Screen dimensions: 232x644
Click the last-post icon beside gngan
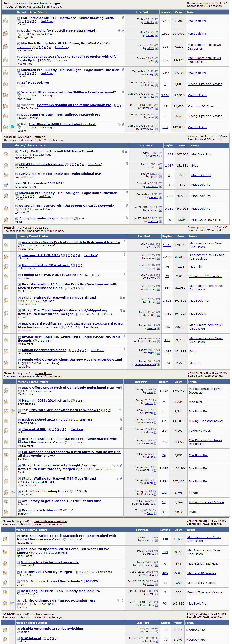click(x=161, y=177)
